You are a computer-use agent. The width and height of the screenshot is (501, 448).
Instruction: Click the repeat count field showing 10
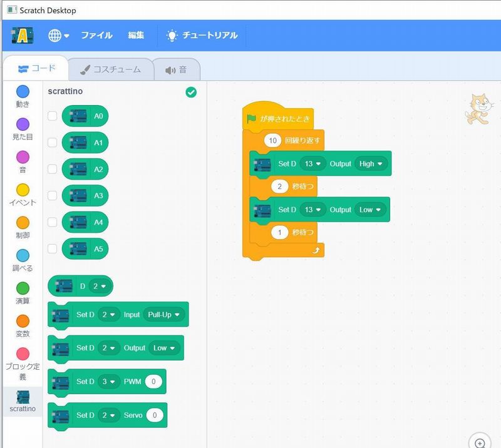click(272, 141)
